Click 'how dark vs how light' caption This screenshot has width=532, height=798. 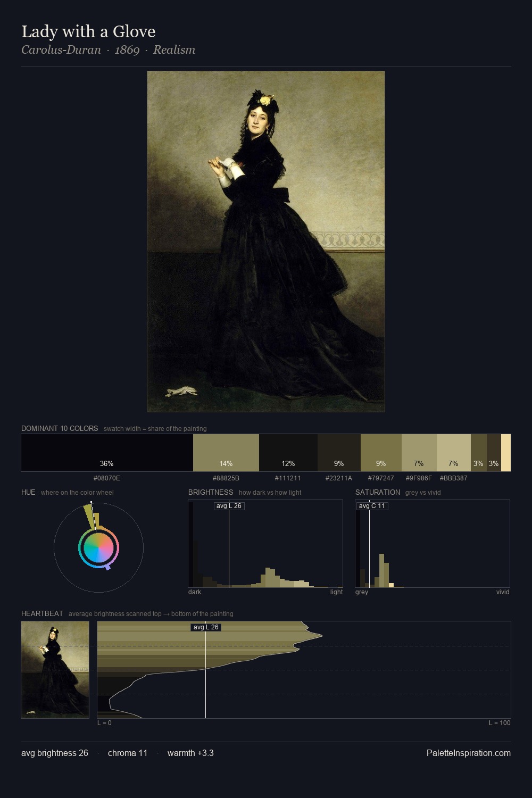[x=270, y=493]
